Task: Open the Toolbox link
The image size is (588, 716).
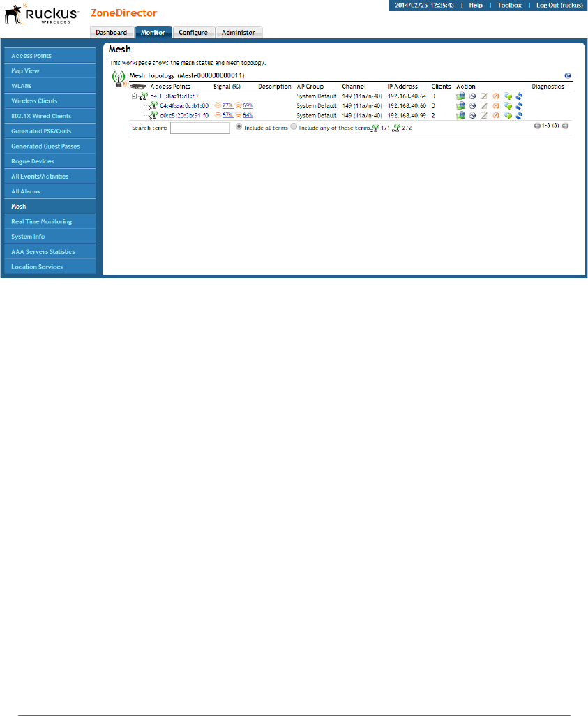Action: coord(509,5)
